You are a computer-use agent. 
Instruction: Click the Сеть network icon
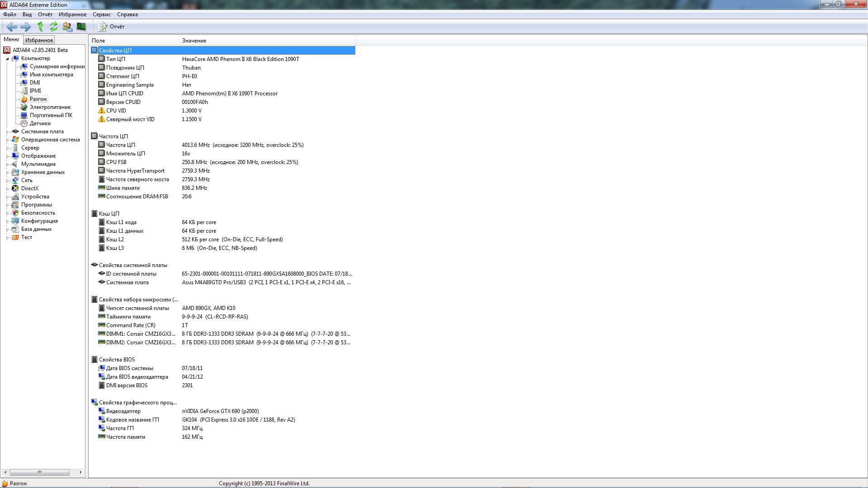tap(15, 180)
